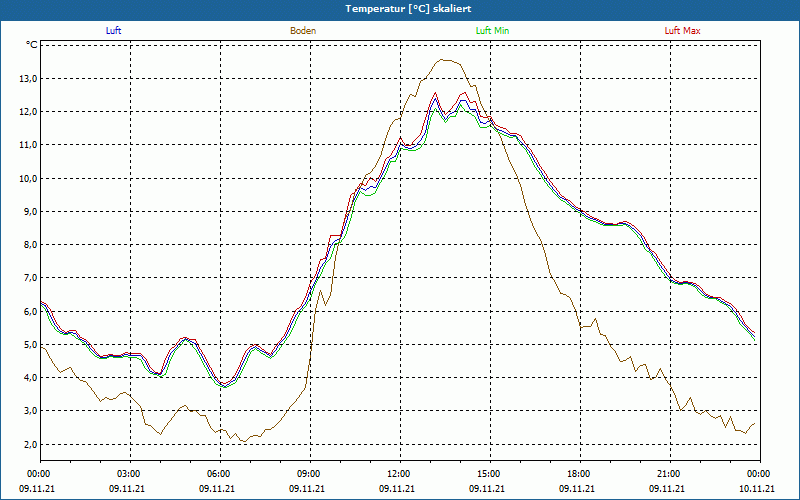
Task: Click the 15:00 time axis label
Action: [490, 474]
